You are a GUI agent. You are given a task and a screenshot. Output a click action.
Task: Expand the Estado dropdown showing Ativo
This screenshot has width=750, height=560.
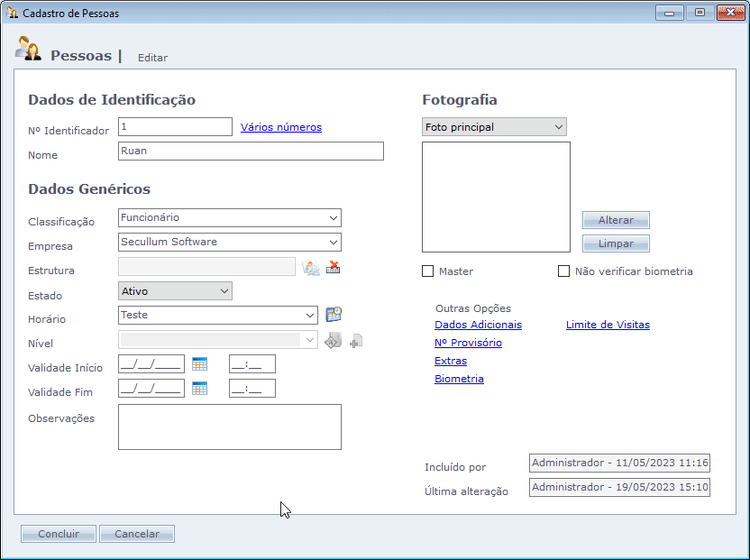[224, 291]
